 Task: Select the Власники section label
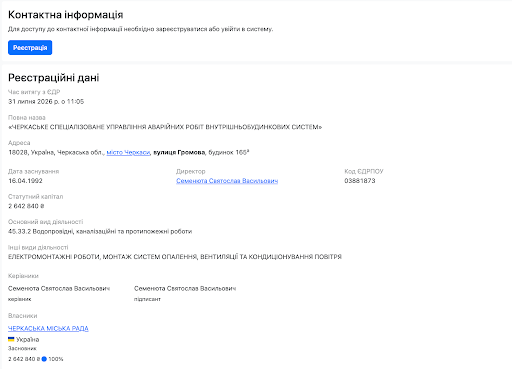click(x=23, y=316)
